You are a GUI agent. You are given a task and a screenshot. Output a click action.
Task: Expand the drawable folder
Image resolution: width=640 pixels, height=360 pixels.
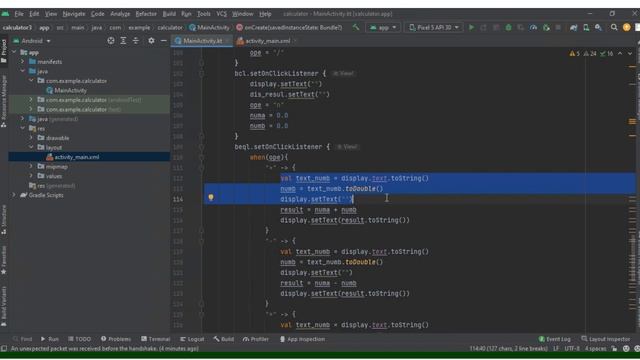[31, 138]
